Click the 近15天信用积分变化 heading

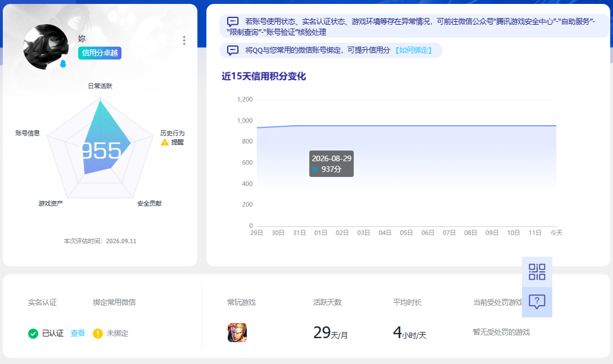[x=264, y=76]
